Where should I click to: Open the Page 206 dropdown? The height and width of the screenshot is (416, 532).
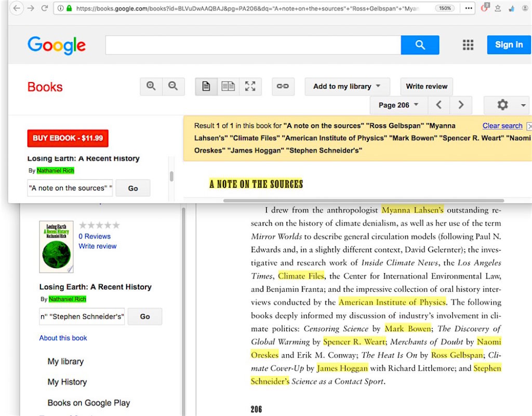point(398,105)
